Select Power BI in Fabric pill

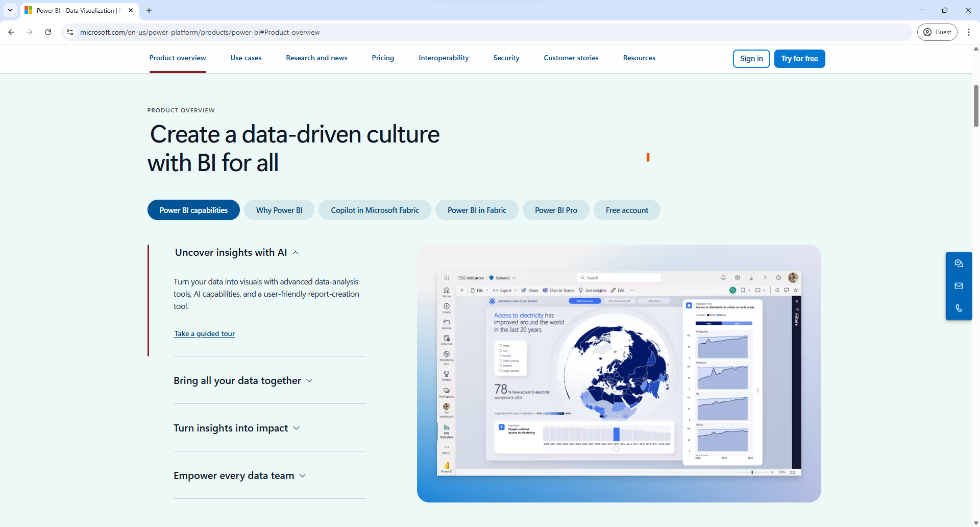477,210
